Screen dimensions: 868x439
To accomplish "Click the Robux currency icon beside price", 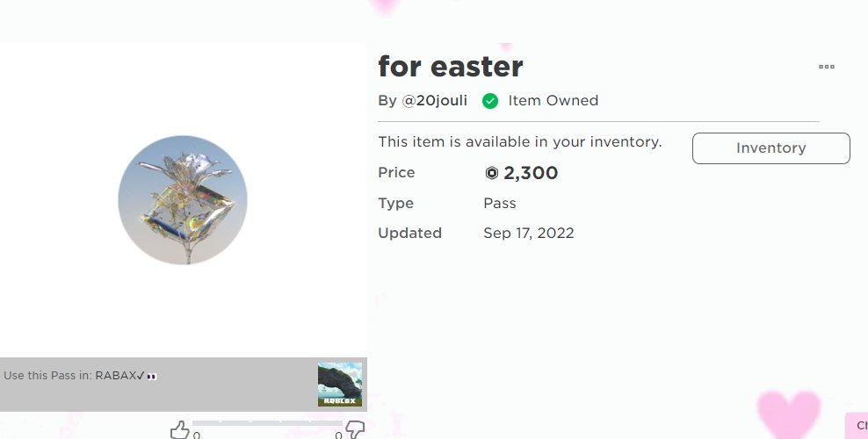I will 492,173.
